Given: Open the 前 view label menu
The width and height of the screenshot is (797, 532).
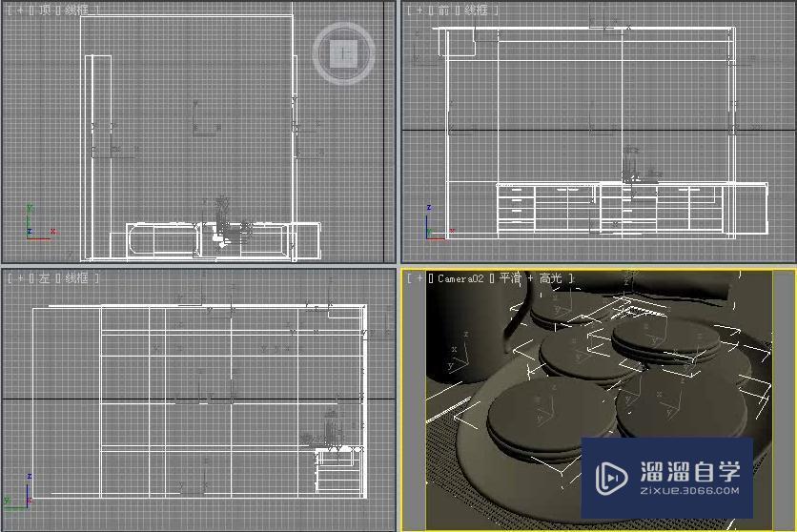Looking at the screenshot, I should pos(443,10).
